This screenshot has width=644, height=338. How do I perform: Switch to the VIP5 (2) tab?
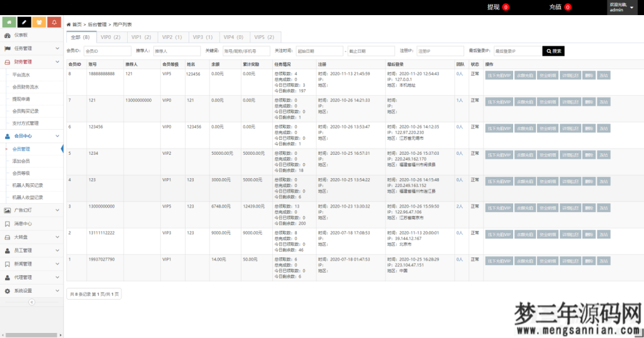264,37
